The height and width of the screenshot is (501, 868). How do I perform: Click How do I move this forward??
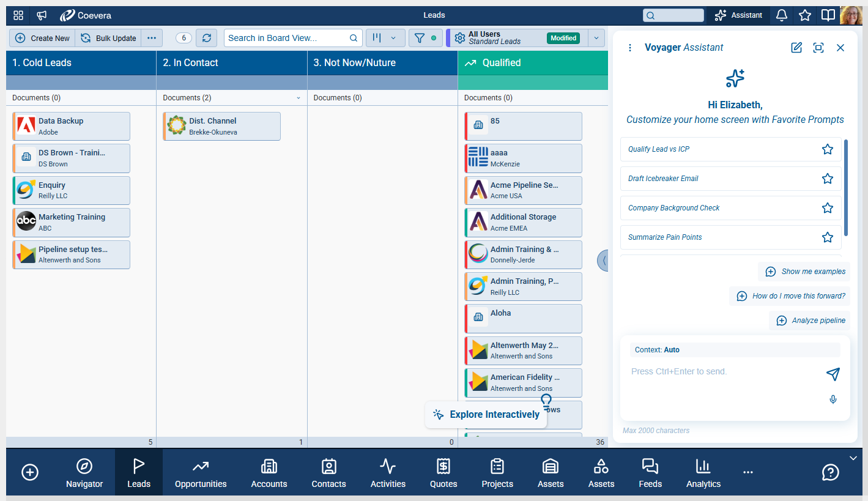790,296
